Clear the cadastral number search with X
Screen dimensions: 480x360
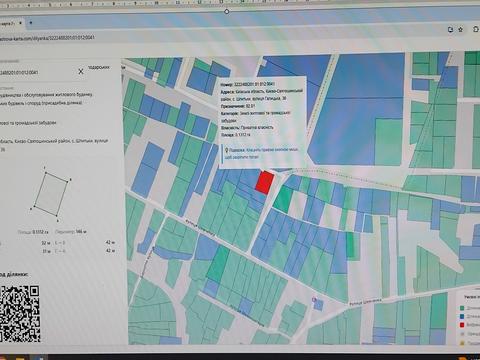[81, 71]
